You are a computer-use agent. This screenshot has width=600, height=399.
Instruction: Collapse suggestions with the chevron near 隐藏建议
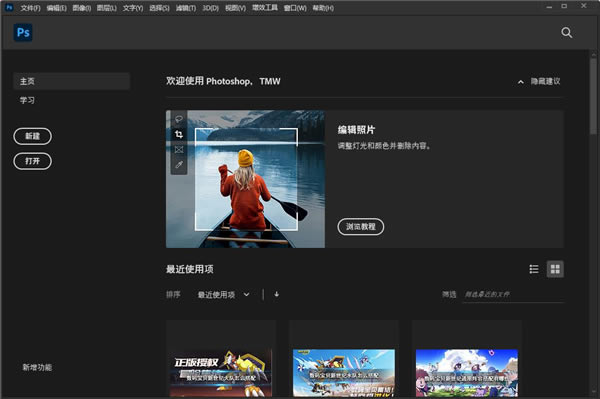(520, 81)
